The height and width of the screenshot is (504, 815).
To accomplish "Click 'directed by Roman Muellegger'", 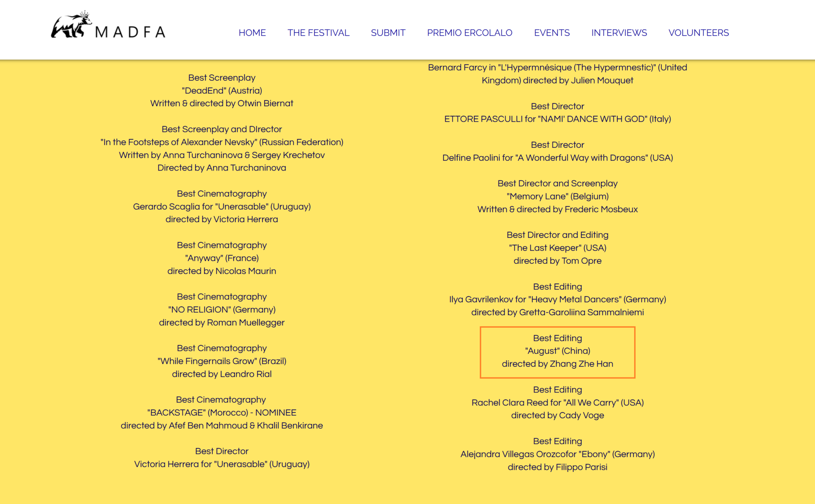I will [222, 322].
